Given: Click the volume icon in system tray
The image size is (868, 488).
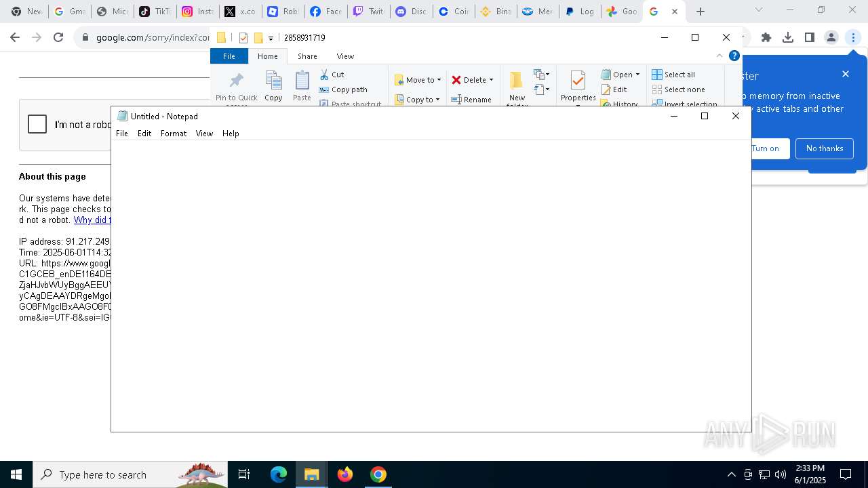Looking at the screenshot, I should [x=781, y=474].
